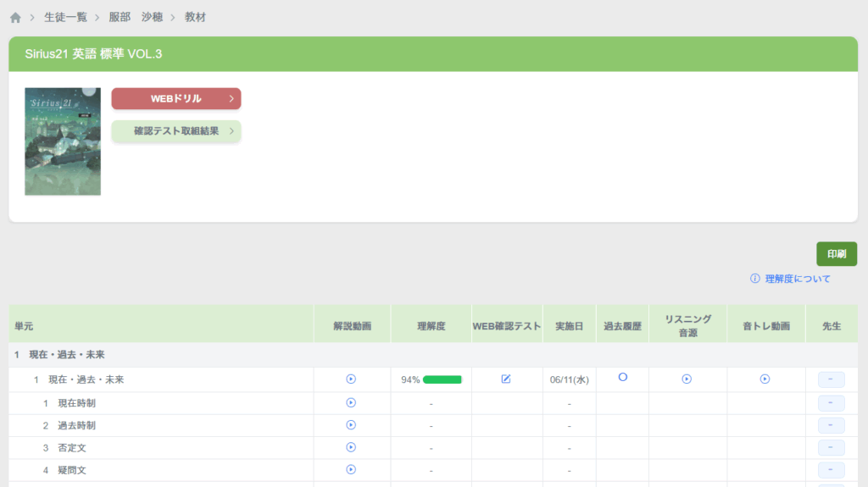Viewport: 868px width, 487px height.
Task: Play explanation video for 否定文
Action: pos(351,447)
